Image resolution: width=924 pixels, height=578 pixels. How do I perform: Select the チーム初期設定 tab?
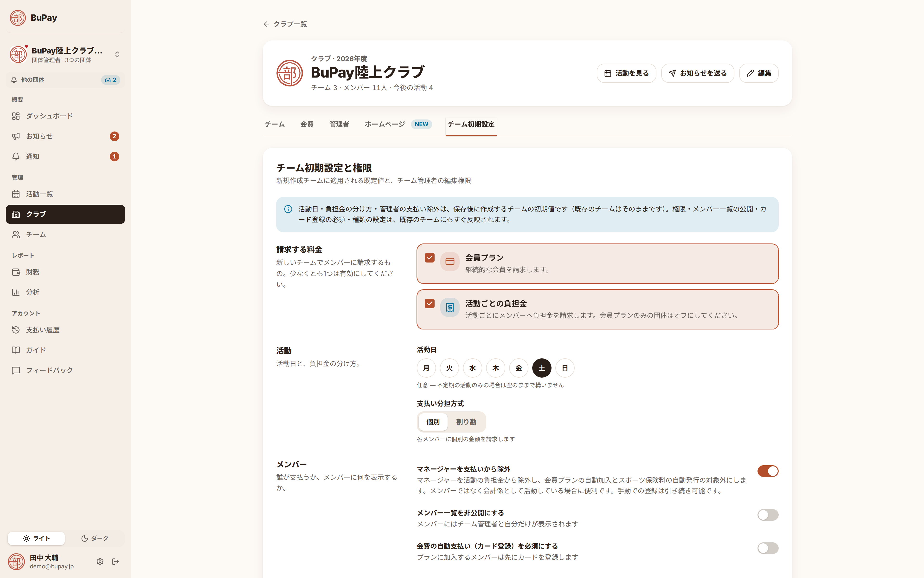[x=471, y=124]
